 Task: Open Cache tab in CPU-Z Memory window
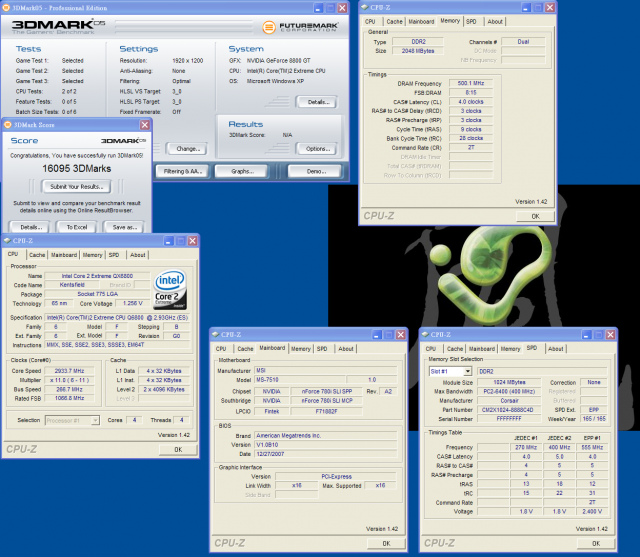coord(394,22)
